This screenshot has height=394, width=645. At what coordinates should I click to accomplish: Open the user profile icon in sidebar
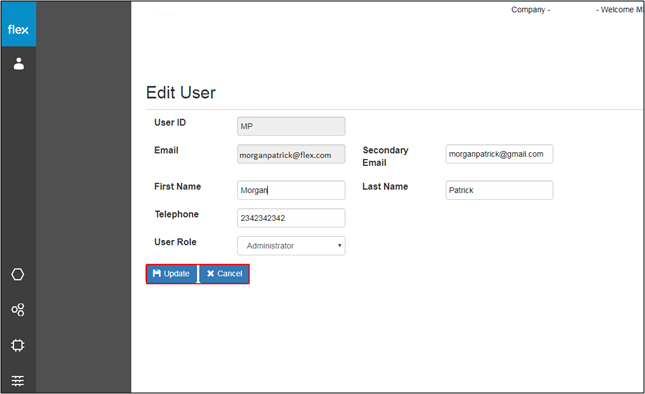pyautogui.click(x=19, y=64)
